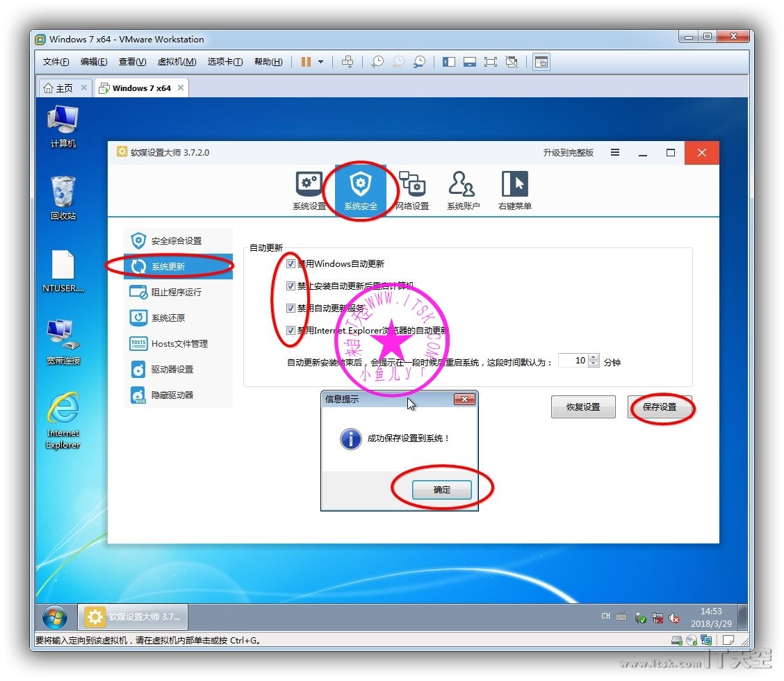The height and width of the screenshot is (681, 784).
Task: Open Hosts文件管理 in the sidebar
Action: click(x=179, y=344)
